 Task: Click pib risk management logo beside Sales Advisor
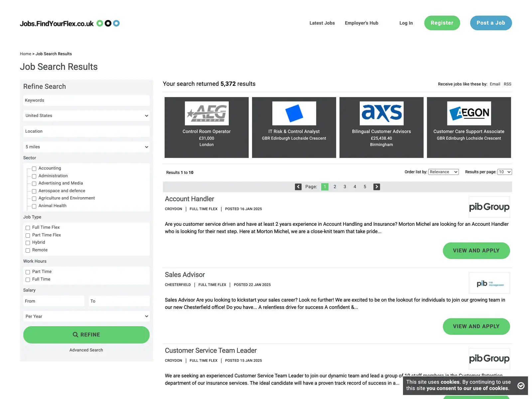pyautogui.click(x=489, y=283)
